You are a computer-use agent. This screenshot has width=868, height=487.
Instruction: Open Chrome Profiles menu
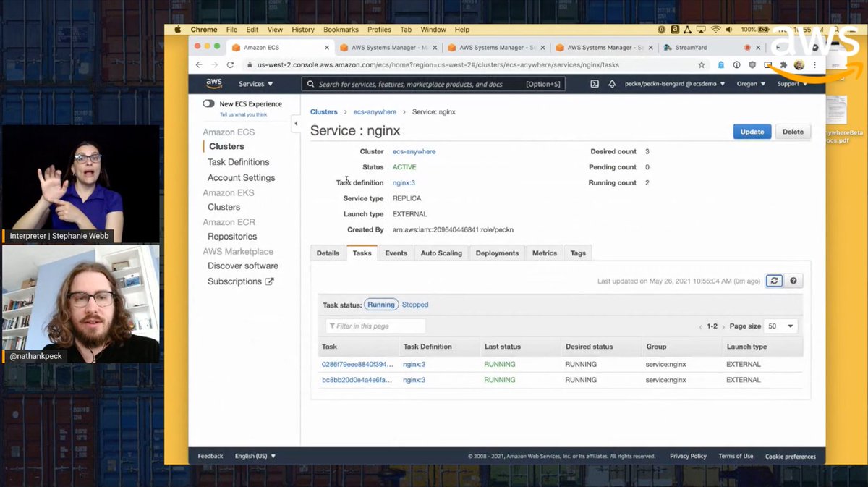(379, 30)
